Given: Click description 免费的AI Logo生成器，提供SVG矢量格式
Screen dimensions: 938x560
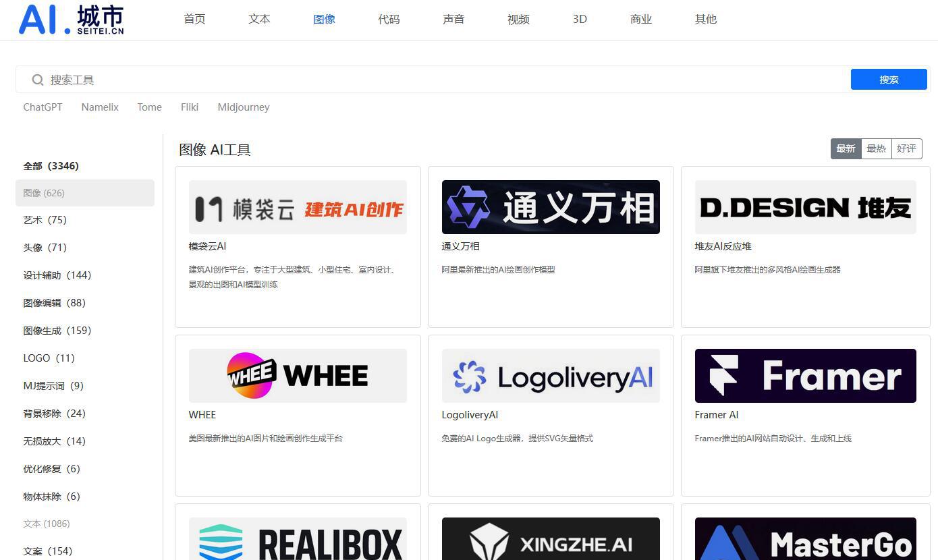Looking at the screenshot, I should click(x=518, y=439).
